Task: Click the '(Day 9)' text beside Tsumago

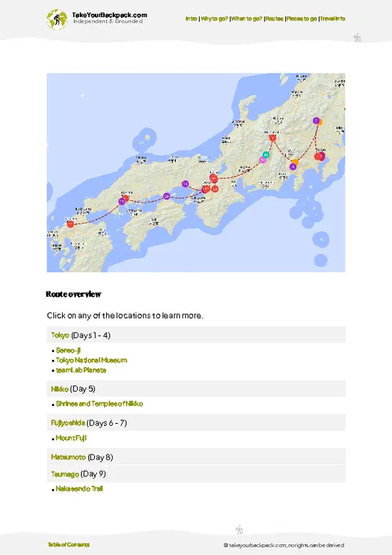Action: [93, 474]
